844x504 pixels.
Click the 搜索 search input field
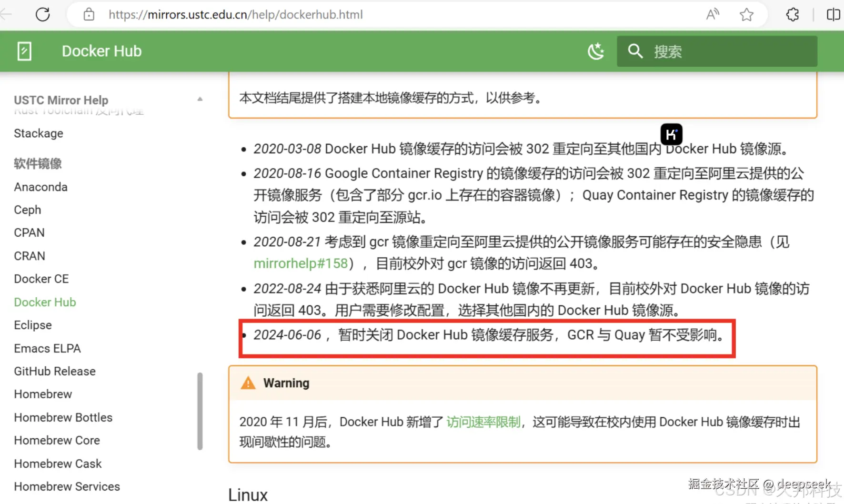tap(717, 51)
